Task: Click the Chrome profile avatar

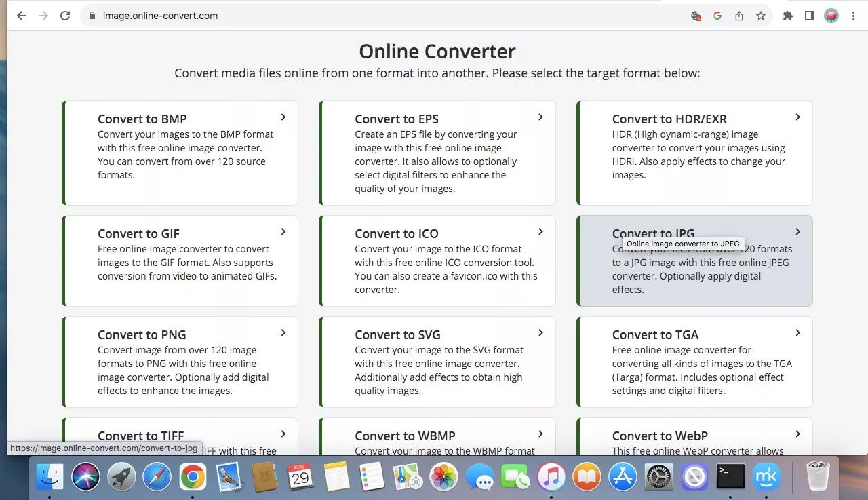Action: coord(831,16)
